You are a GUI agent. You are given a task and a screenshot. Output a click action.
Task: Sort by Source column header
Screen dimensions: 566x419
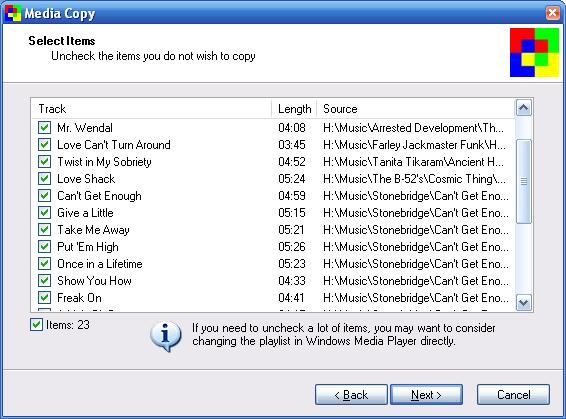tap(415, 109)
